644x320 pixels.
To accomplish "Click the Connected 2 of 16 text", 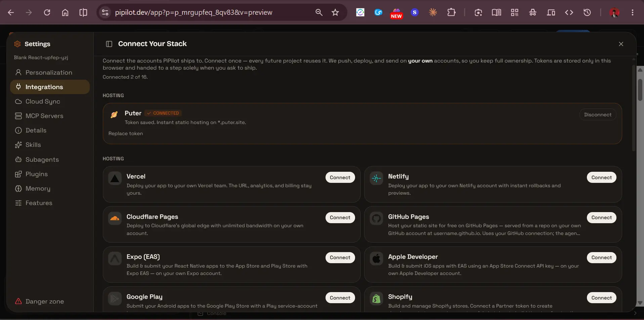I will 125,77.
